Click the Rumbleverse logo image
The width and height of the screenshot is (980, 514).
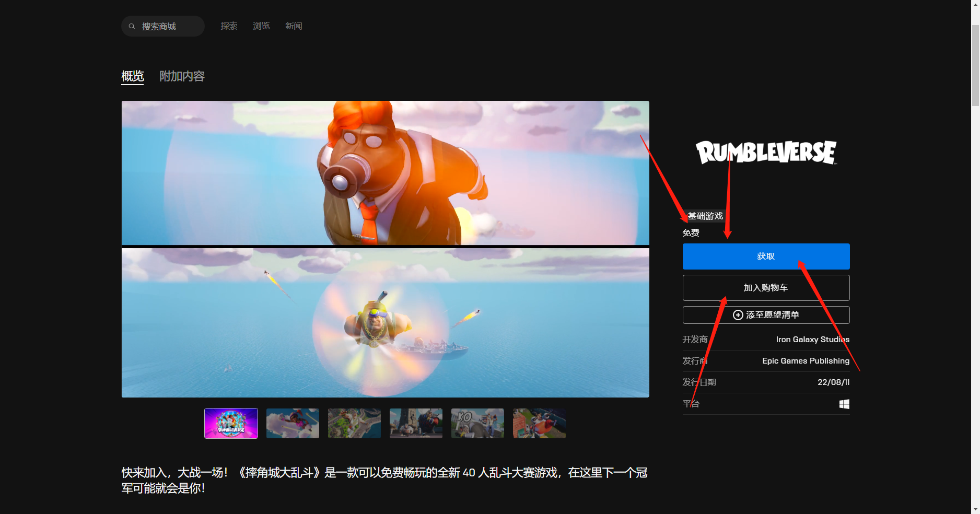pos(766,153)
